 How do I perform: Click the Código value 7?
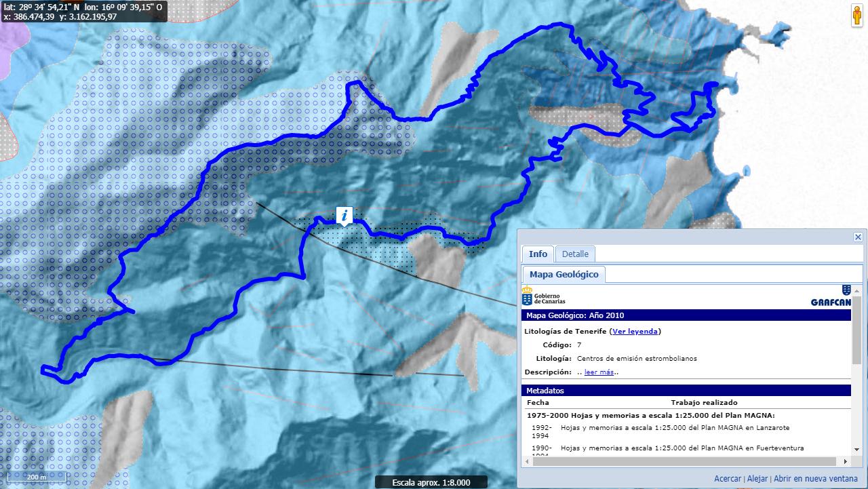point(579,345)
